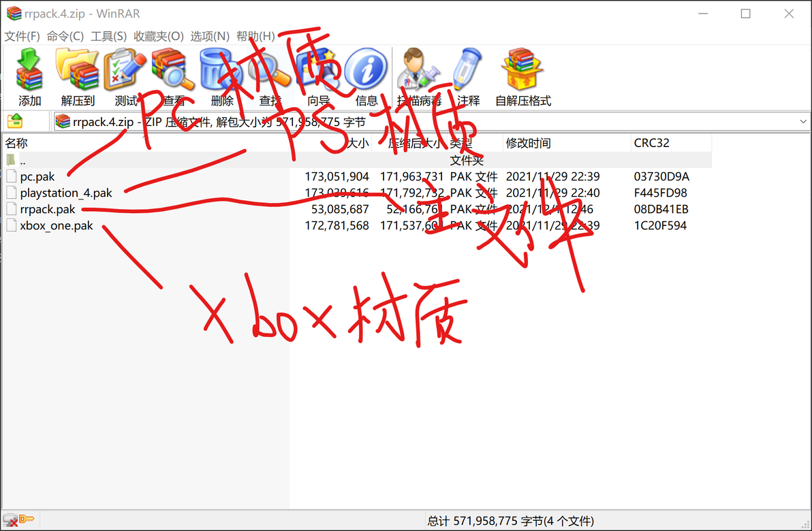Click CRC32 value F445FD98
The width and height of the screenshot is (812, 531).
tap(660, 193)
